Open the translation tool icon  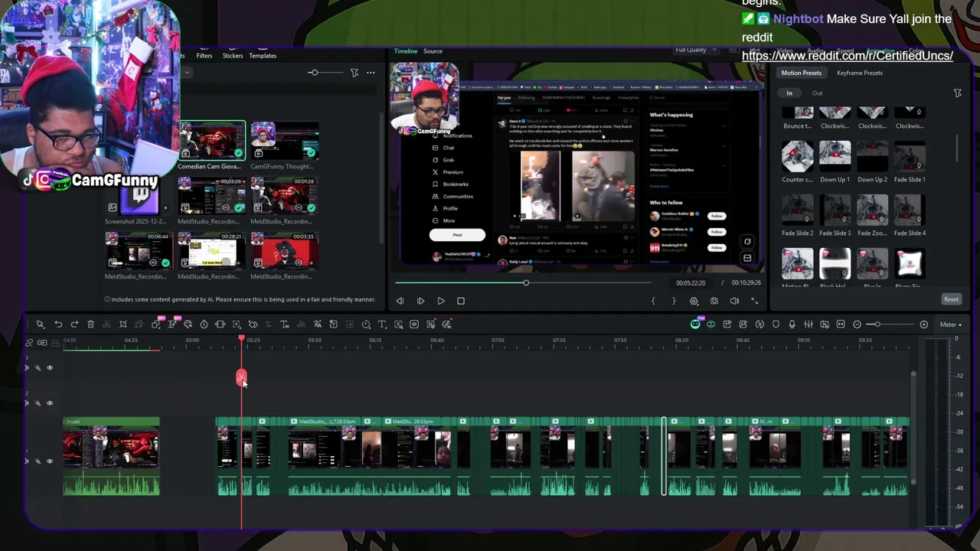[x=318, y=324]
